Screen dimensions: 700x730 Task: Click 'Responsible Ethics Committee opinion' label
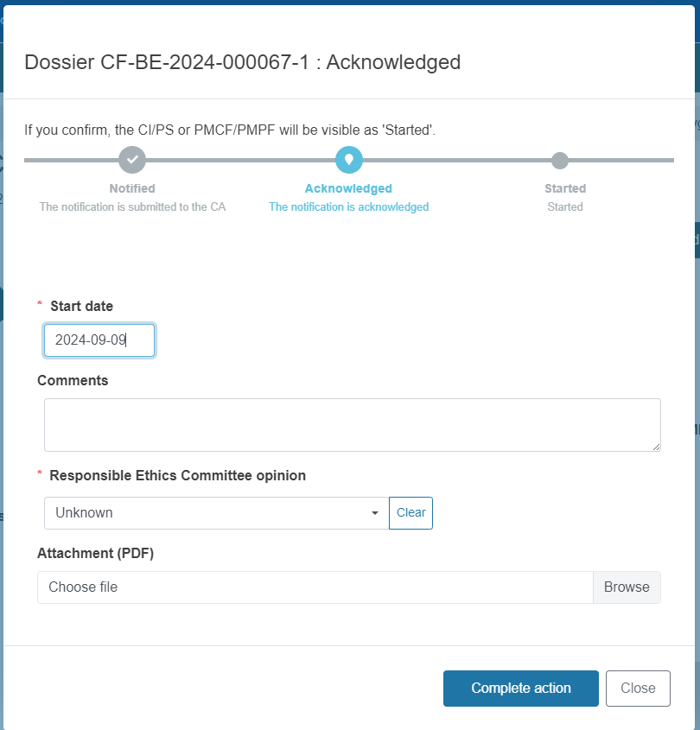[x=177, y=475]
